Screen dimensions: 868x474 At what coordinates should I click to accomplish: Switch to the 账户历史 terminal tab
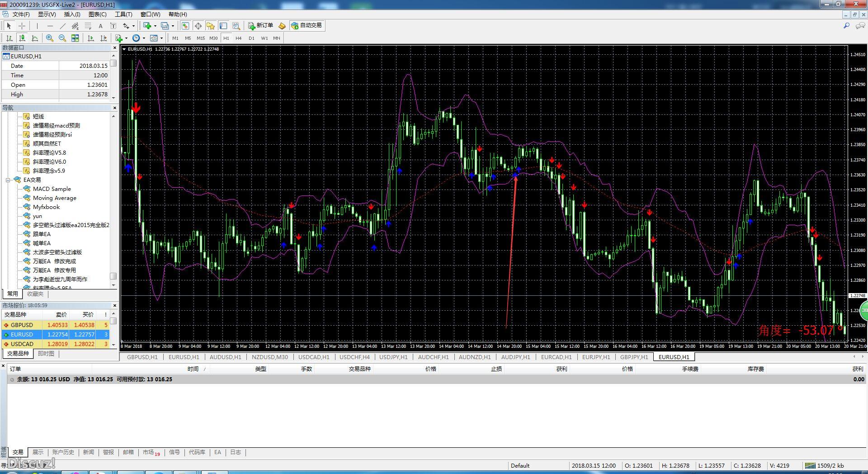63,452
